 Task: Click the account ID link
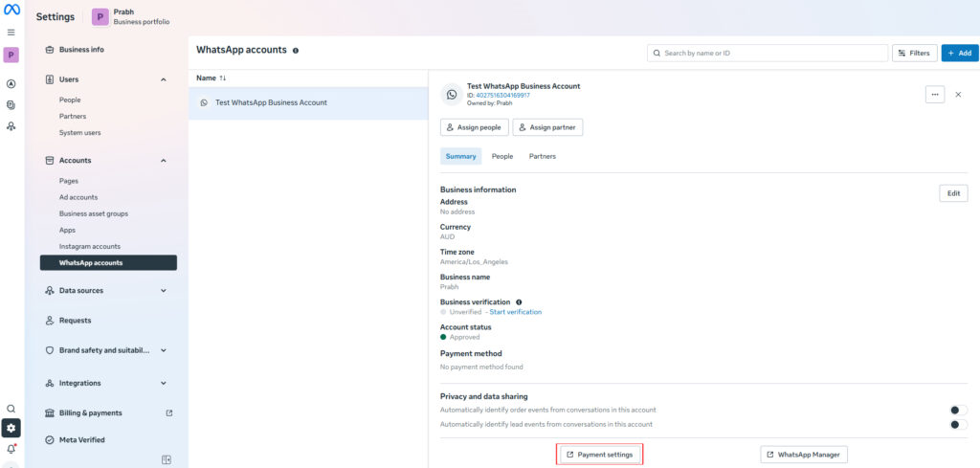coord(503,95)
